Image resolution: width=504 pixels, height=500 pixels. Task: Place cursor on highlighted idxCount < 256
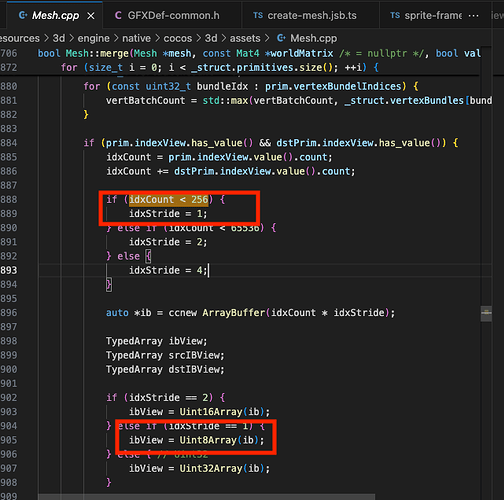pyautogui.click(x=169, y=199)
